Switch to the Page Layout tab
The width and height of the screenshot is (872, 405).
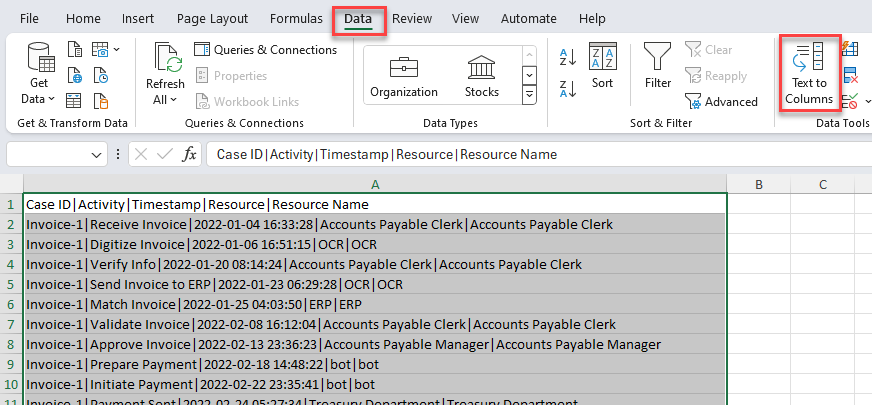click(212, 18)
